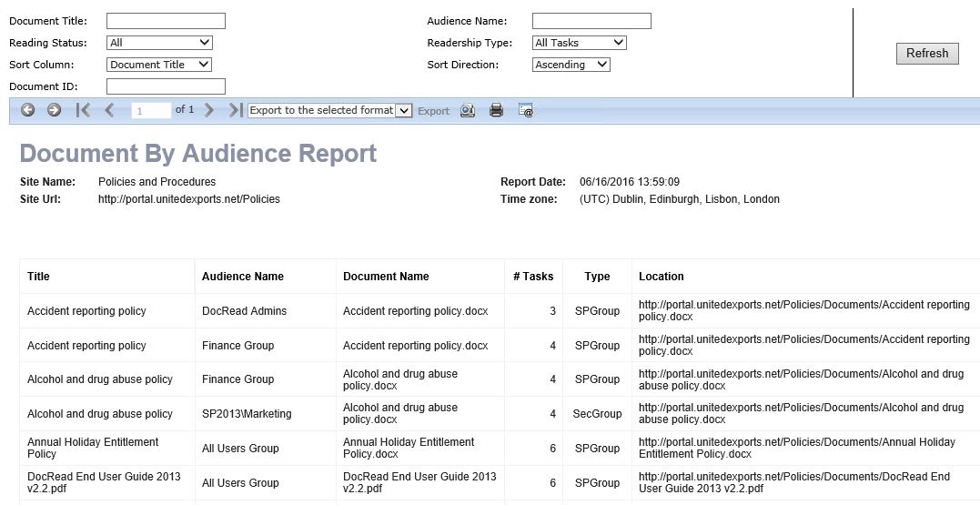Click the report refresh icon in toolbar
The image size is (980, 505).
click(468, 110)
